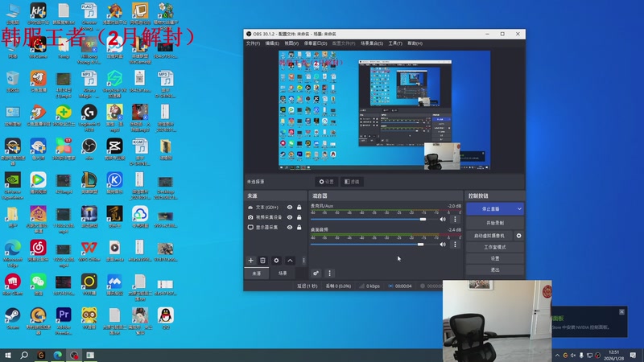This screenshot has width=644, height=362.
Task: Click the 00:00:04 stream timer
Action: pyautogui.click(x=399, y=286)
